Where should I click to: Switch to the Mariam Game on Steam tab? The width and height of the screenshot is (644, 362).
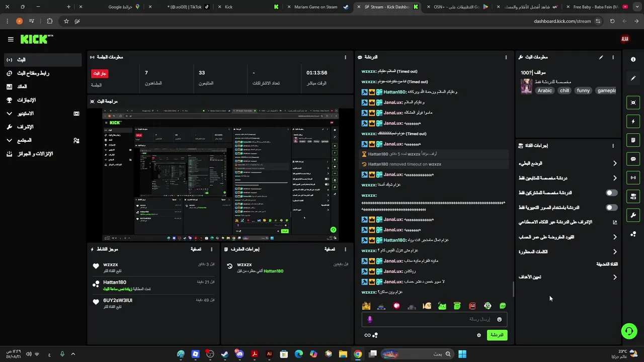tap(318, 7)
